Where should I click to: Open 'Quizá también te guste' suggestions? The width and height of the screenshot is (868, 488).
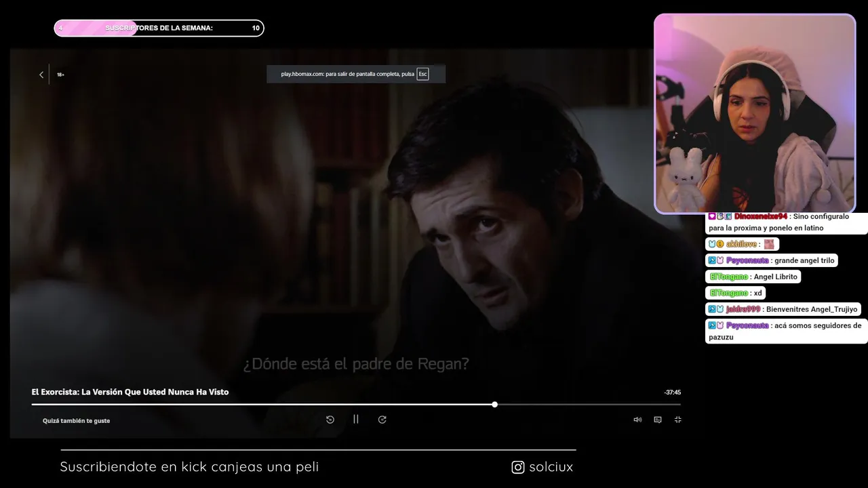click(x=76, y=421)
